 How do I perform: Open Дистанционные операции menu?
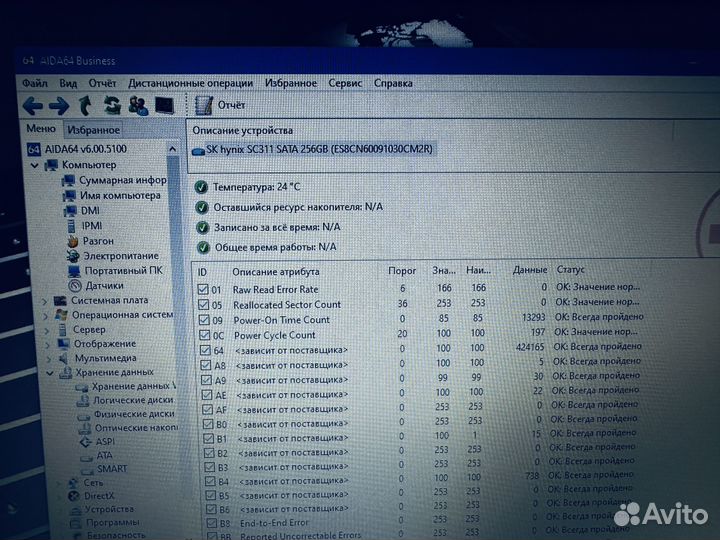tap(191, 83)
